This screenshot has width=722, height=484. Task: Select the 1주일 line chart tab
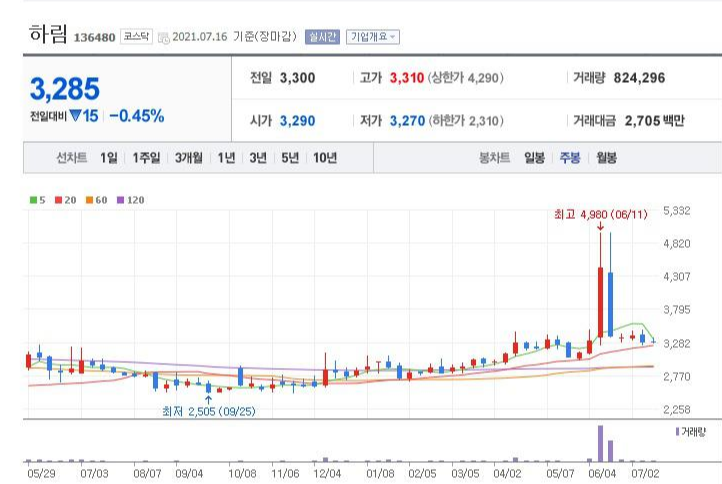point(146,158)
